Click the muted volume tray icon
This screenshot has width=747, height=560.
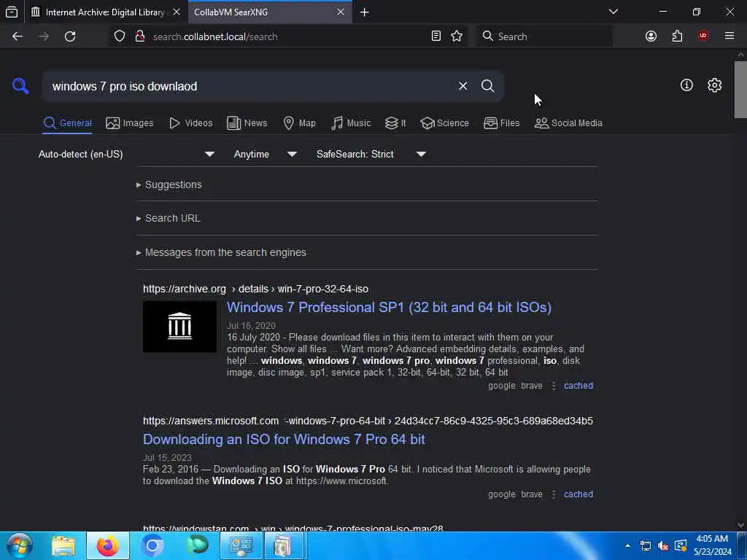(662, 545)
